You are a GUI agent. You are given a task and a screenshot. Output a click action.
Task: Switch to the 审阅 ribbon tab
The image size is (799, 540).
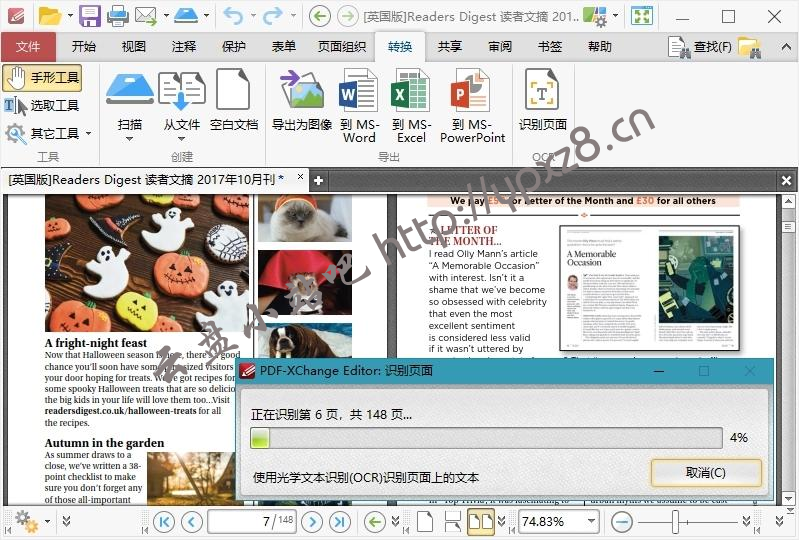[499, 46]
